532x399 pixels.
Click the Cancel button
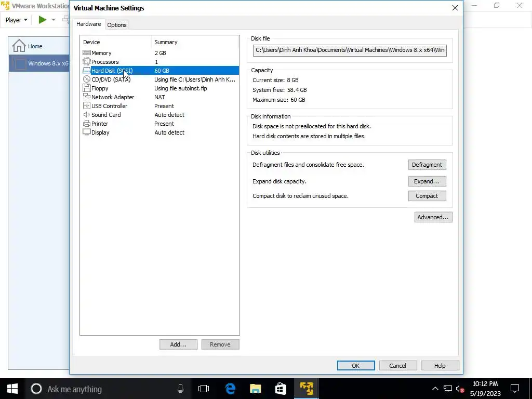pyautogui.click(x=397, y=365)
